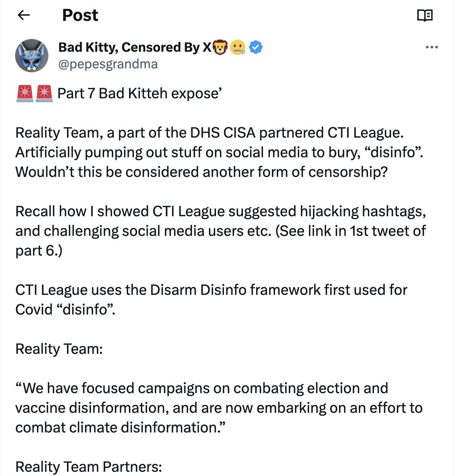Click the text Part 7 Bad Kitteh expose'
The height and width of the screenshot is (476, 455).
139,94
